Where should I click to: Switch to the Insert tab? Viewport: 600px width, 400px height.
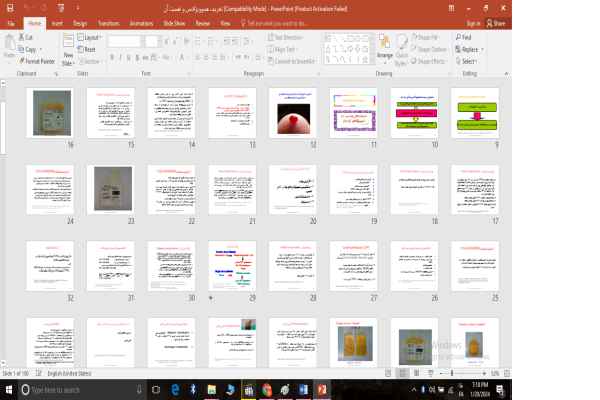click(57, 21)
